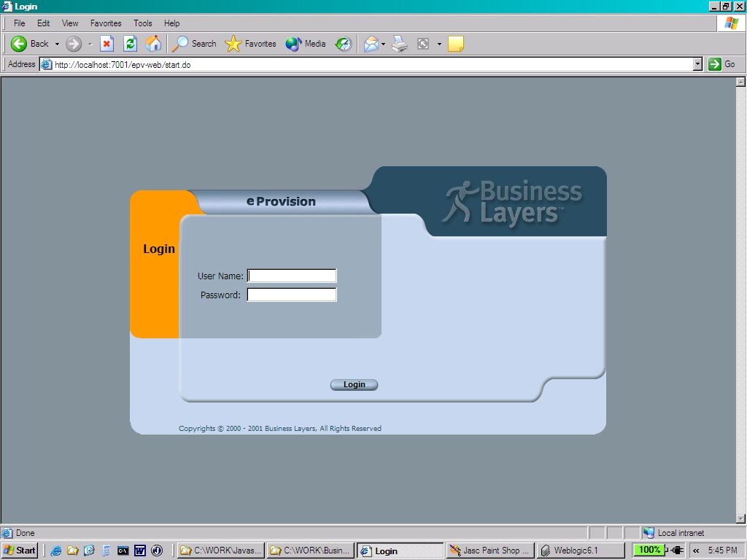
Task: Open Search from the browser toolbar
Action: point(194,44)
